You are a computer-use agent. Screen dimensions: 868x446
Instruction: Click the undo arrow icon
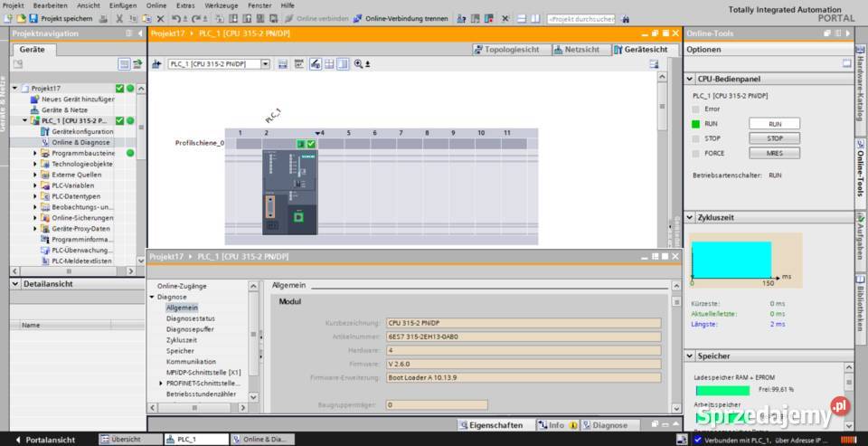pyautogui.click(x=177, y=18)
